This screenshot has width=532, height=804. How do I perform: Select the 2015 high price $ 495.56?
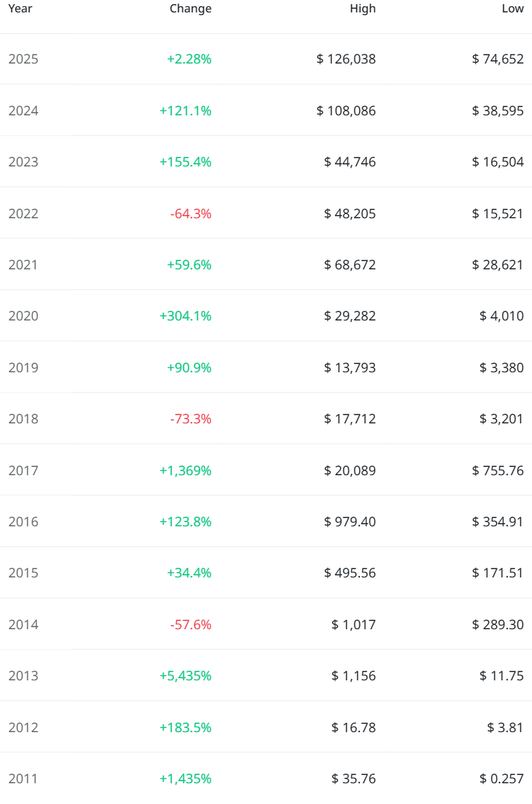(x=350, y=573)
